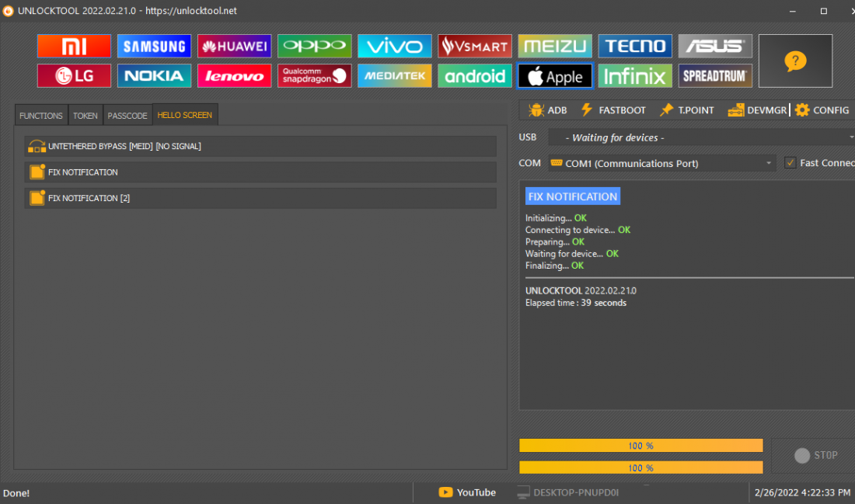Viewport: 855px width, 504px height.
Task: Click the lower 100 % progress bar
Action: 640,468
